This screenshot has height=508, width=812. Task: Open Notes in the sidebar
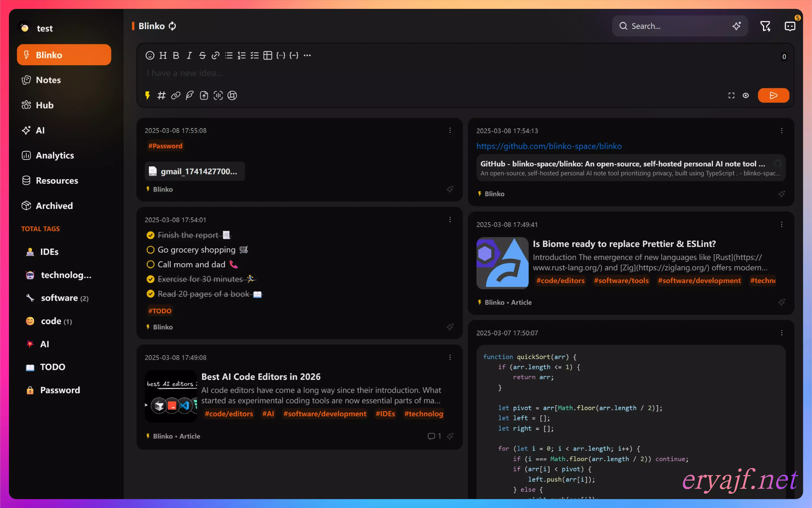(64, 80)
